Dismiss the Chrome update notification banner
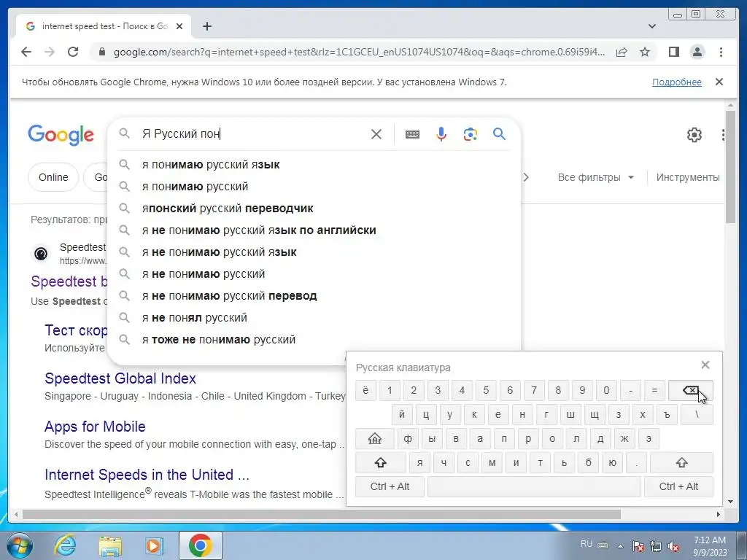Viewport: 747px width, 560px height. coord(719,82)
